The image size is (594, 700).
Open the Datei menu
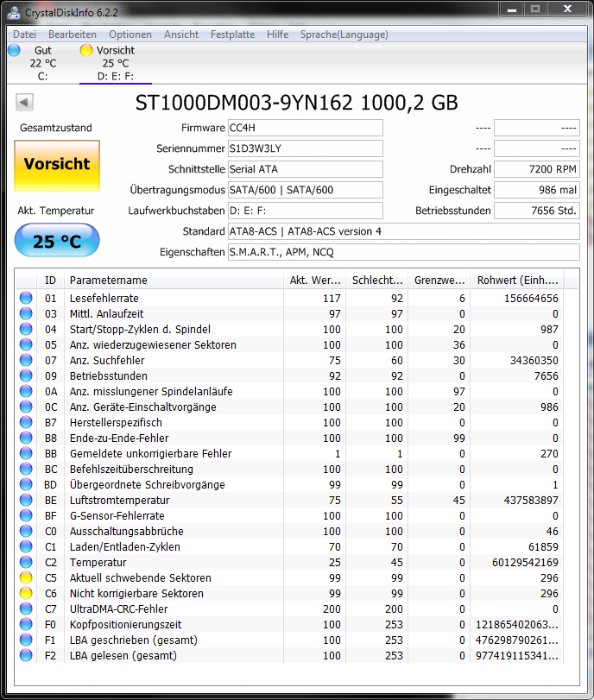tap(24, 35)
